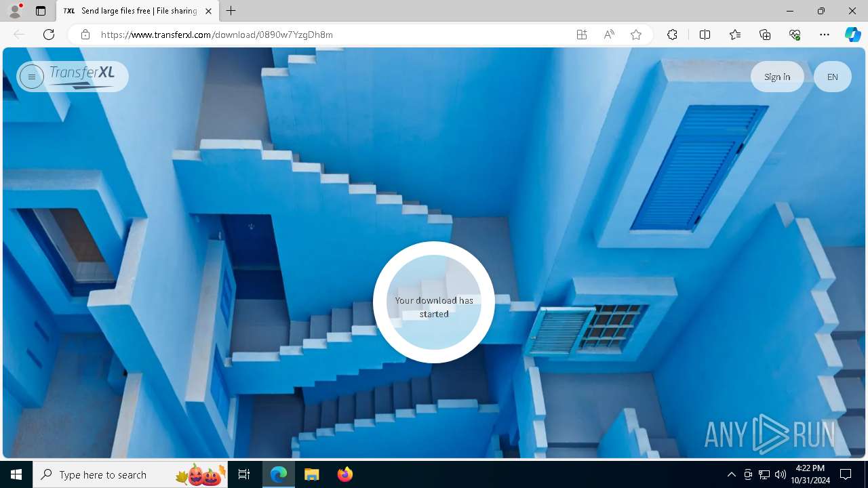
Task: Click the TransferXL logo
Action: point(83,77)
